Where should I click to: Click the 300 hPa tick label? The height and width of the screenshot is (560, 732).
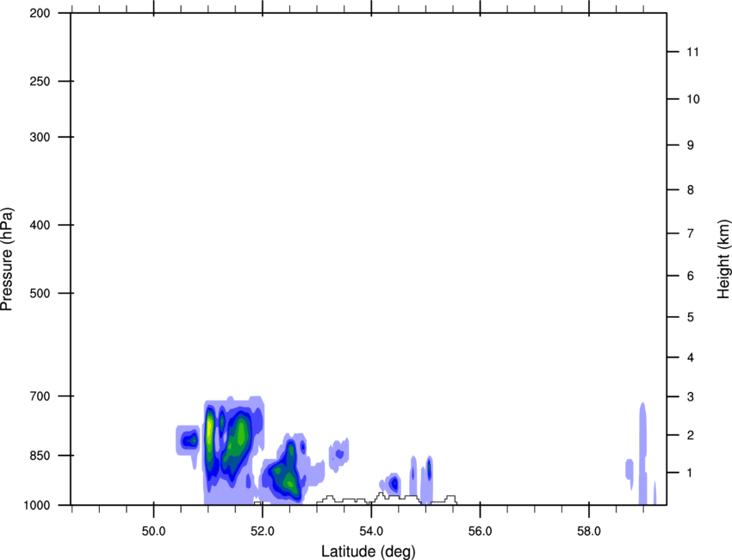[x=40, y=138]
